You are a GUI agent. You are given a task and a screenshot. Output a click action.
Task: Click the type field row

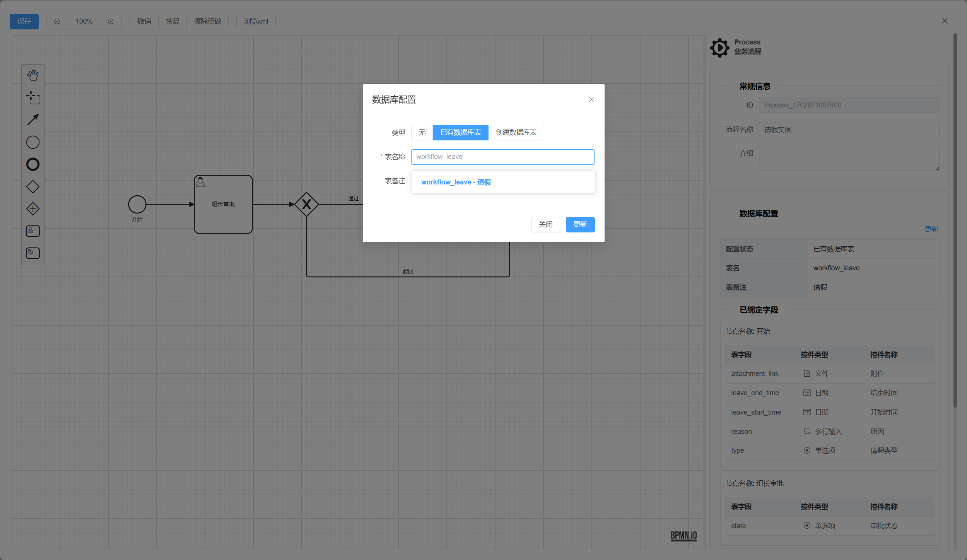830,451
